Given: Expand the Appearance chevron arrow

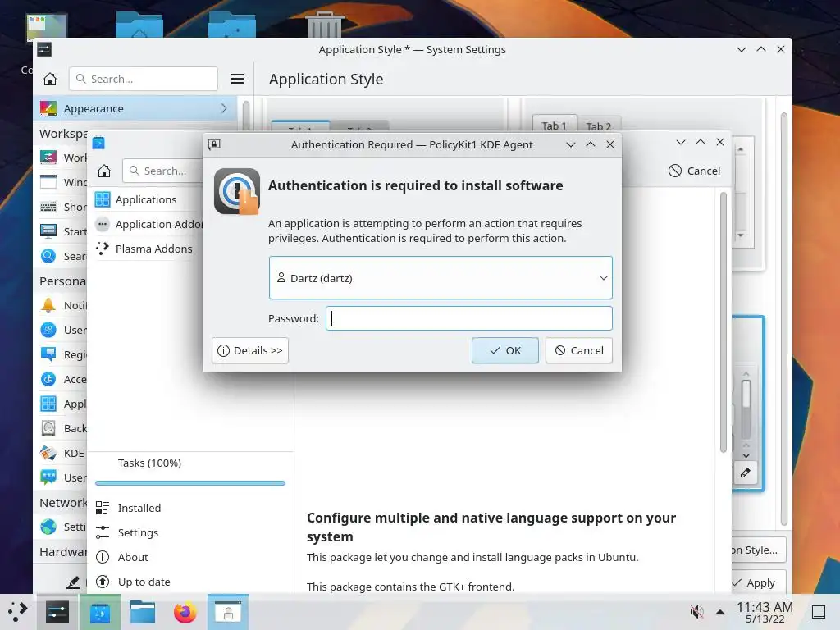Looking at the screenshot, I should (224, 109).
